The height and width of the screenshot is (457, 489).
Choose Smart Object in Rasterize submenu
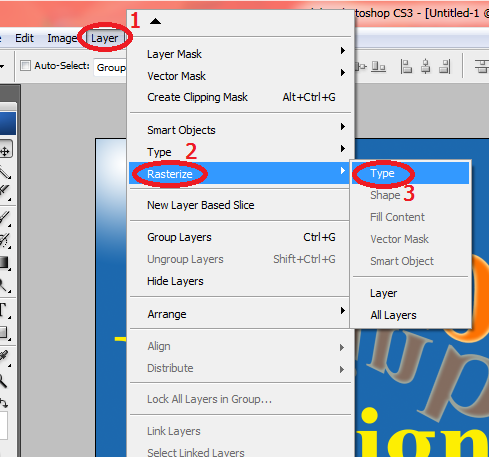click(411, 261)
